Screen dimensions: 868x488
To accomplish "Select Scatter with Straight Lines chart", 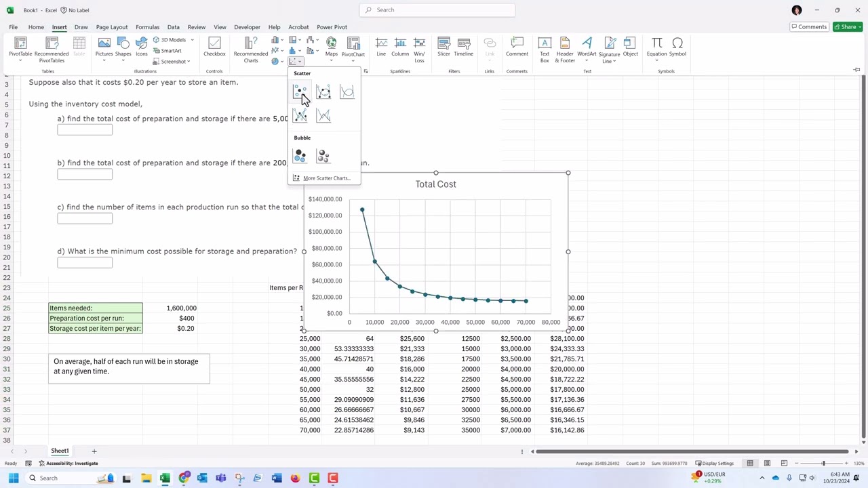I will 323,116.
